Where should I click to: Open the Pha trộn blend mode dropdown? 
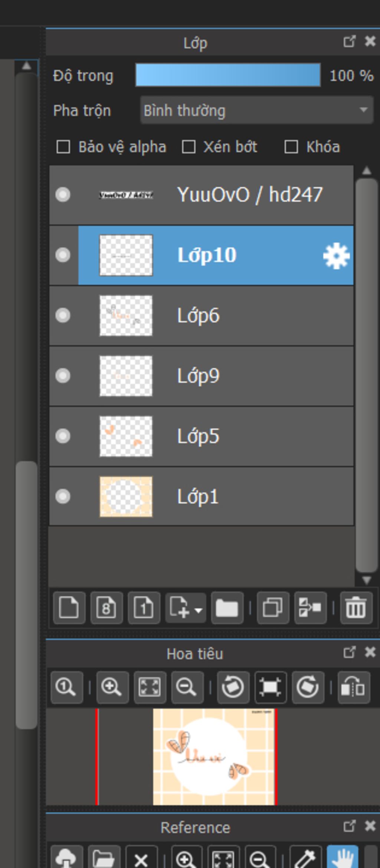257,110
